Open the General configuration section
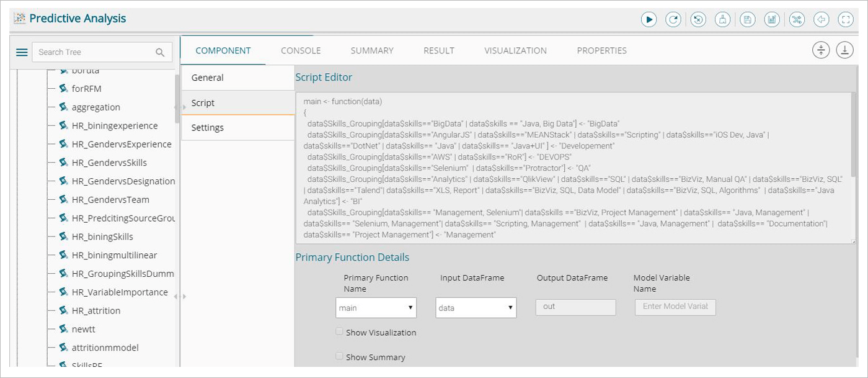This screenshot has width=868, height=378. [x=206, y=77]
